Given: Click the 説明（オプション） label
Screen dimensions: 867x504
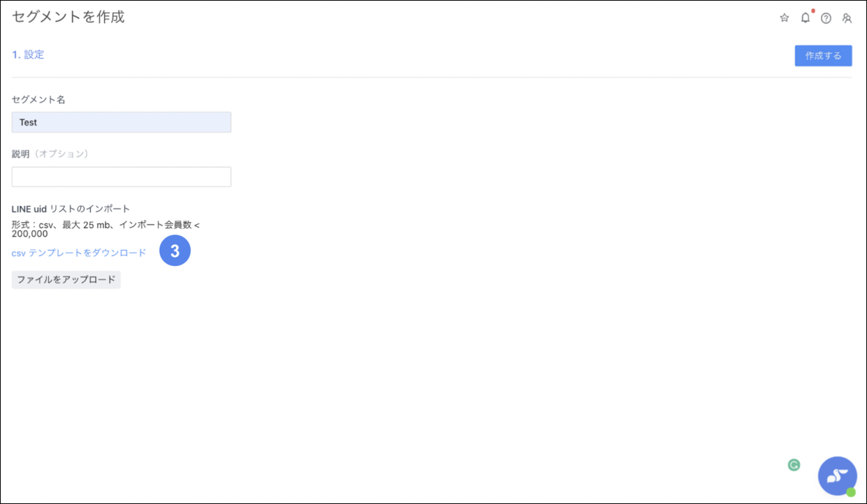Looking at the screenshot, I should (x=50, y=154).
